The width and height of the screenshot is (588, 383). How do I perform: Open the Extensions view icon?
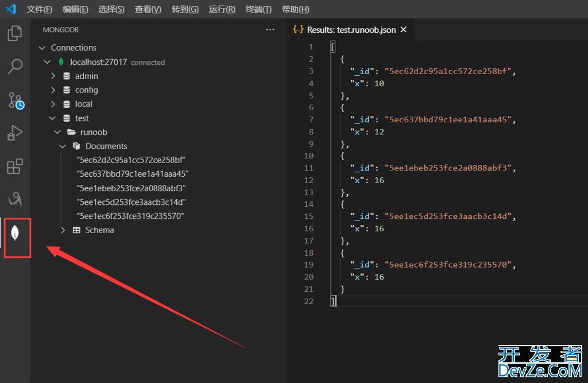[x=14, y=166]
